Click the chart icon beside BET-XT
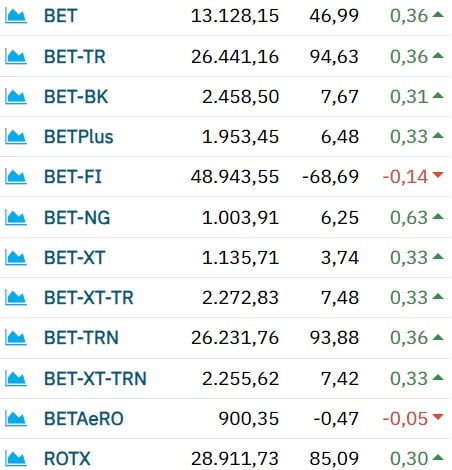This screenshot has height=470, width=452. pos(16,258)
